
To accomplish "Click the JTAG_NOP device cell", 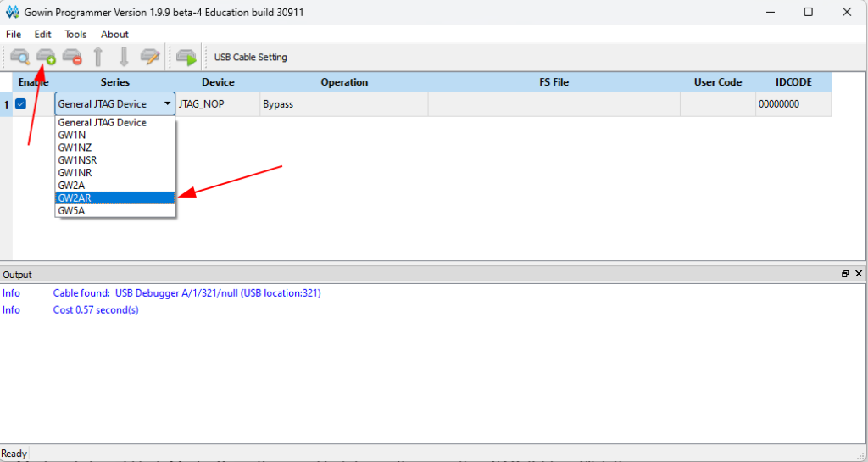I will coord(218,104).
